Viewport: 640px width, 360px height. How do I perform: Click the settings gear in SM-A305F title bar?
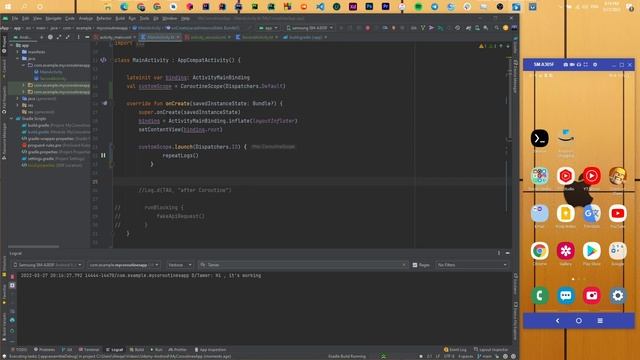point(595,64)
